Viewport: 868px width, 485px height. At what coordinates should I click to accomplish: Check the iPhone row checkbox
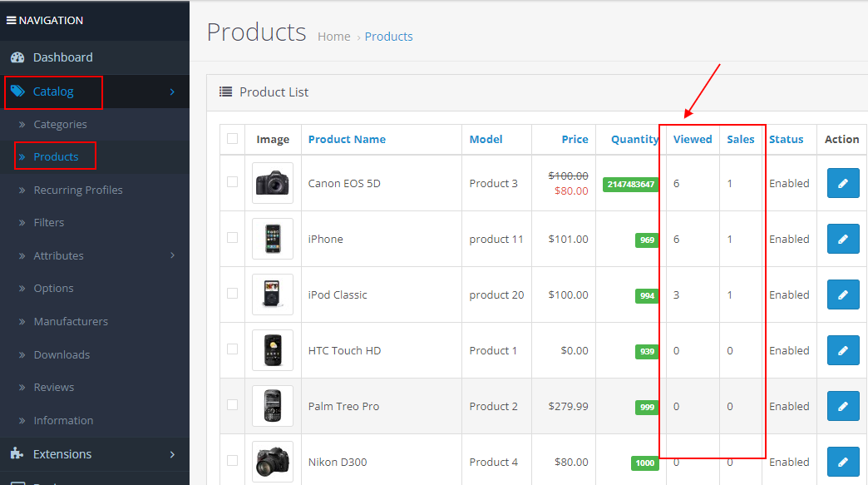[233, 238]
